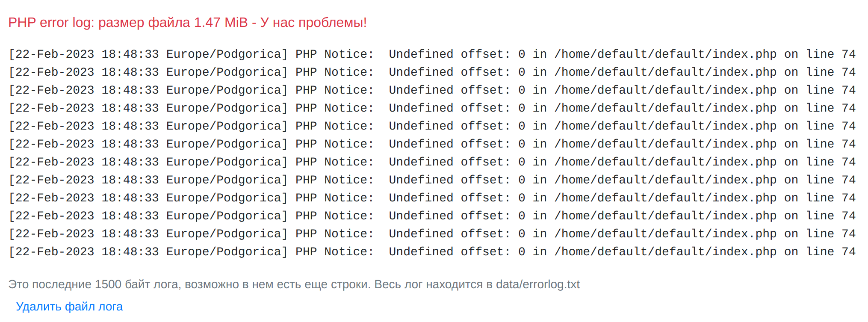868x322 pixels.
Task: Click "PHP Notice:" in the last log line
Action: (335, 252)
